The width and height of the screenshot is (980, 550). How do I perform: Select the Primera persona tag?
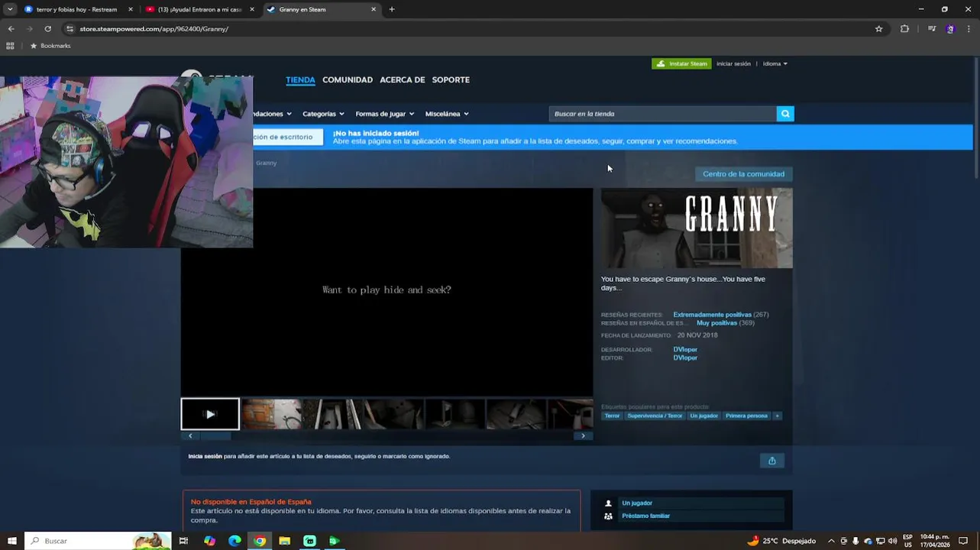click(746, 416)
